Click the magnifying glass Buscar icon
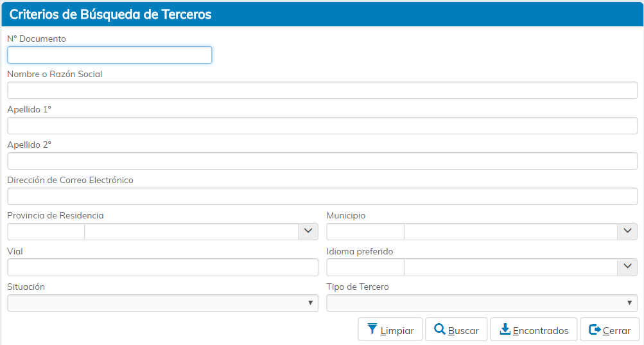The height and width of the screenshot is (345, 644). pyautogui.click(x=440, y=330)
